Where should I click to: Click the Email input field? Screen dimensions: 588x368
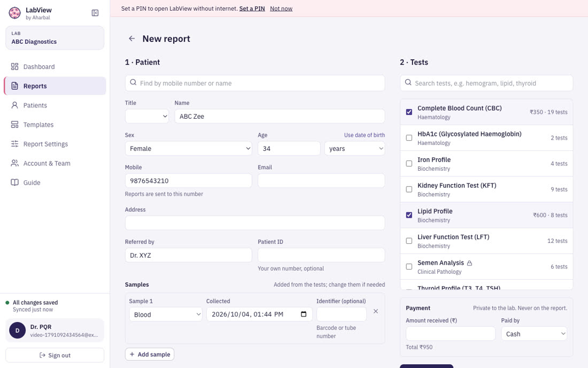[321, 181]
